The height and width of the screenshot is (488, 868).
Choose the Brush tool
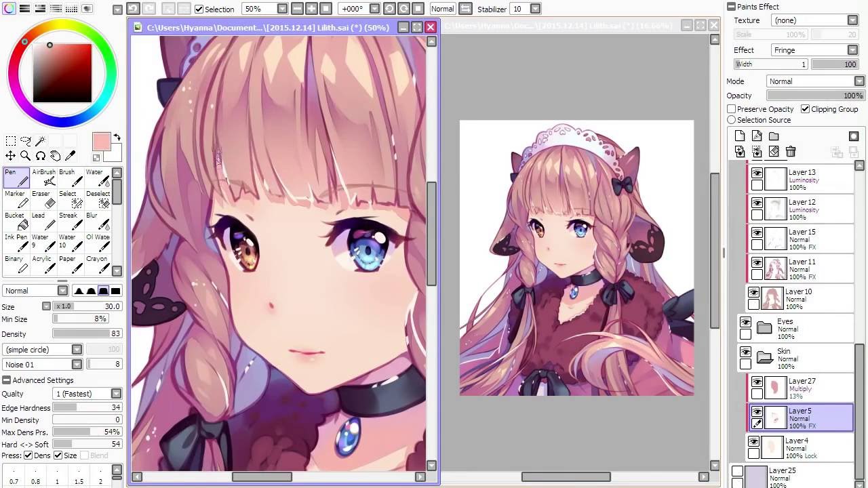click(x=71, y=178)
